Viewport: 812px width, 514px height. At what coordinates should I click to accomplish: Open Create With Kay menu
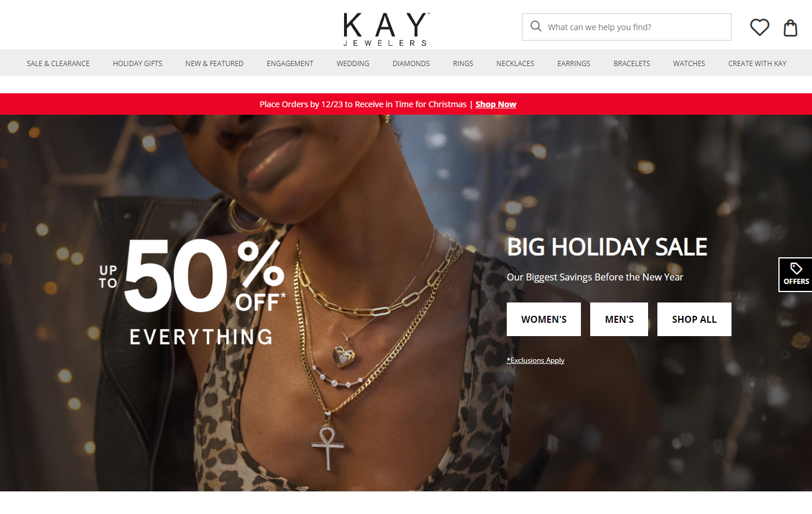[757, 64]
